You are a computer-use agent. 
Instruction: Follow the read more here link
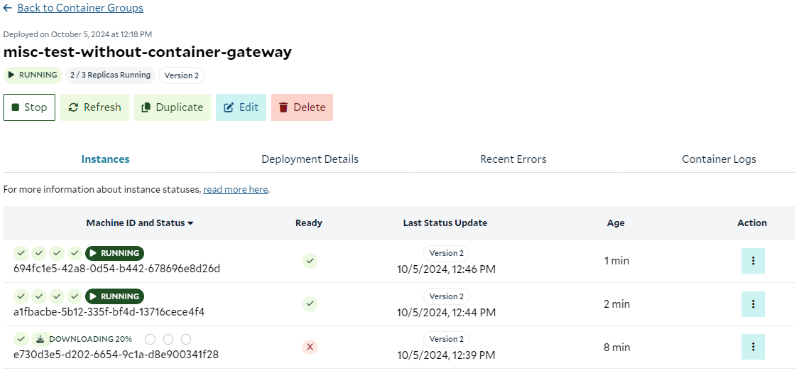coord(236,190)
